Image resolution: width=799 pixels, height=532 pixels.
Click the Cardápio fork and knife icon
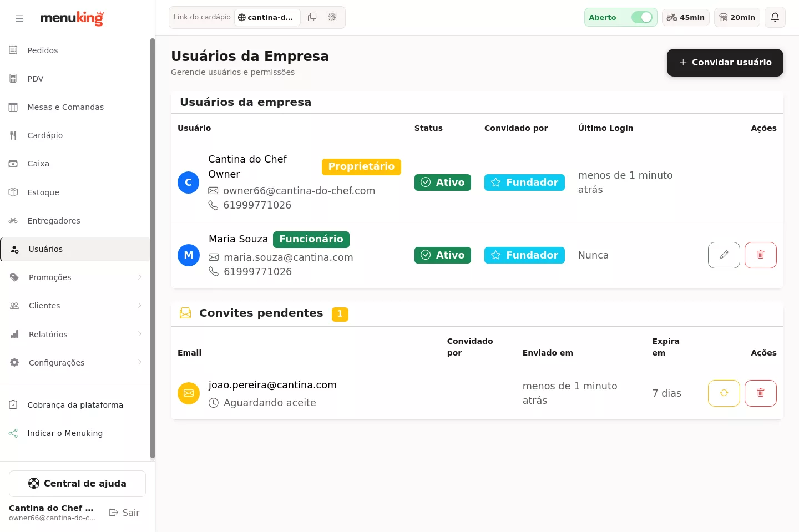coord(13,135)
